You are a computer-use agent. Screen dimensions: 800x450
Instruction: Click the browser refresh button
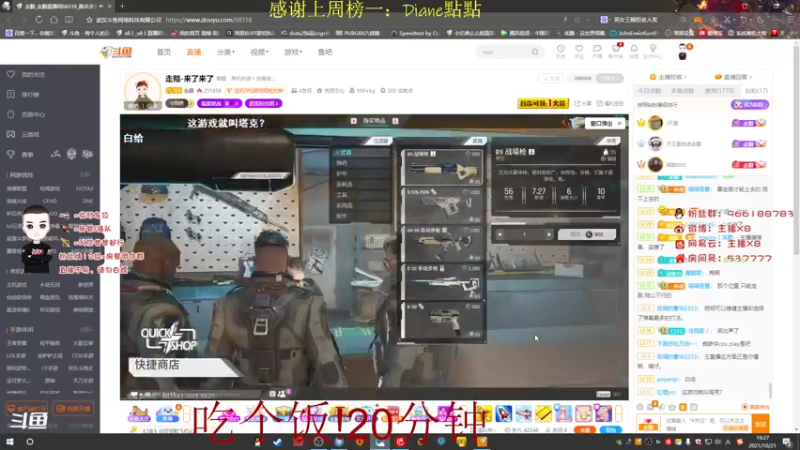point(39,20)
